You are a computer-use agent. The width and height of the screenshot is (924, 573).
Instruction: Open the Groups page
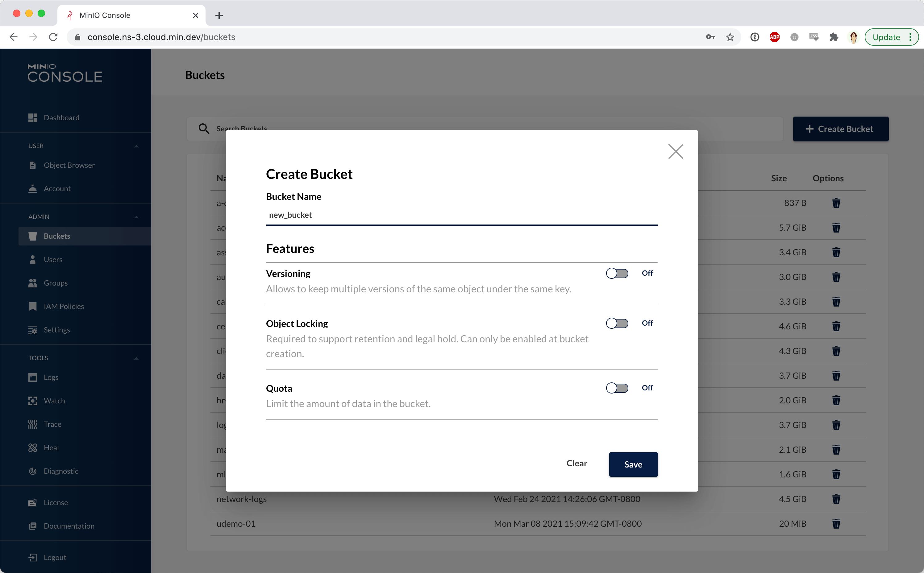[x=55, y=283]
